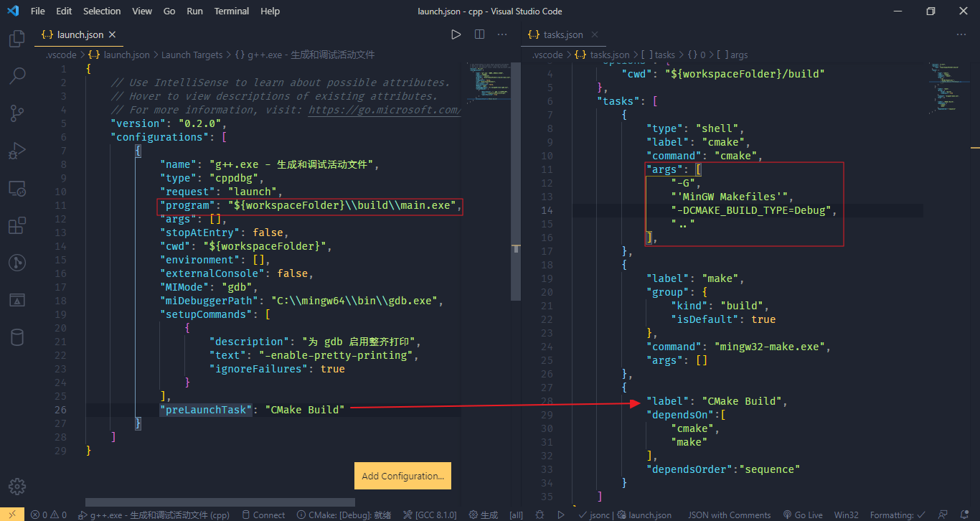Open the Extensions view icon
The height and width of the screenshot is (521, 980).
coord(17,226)
